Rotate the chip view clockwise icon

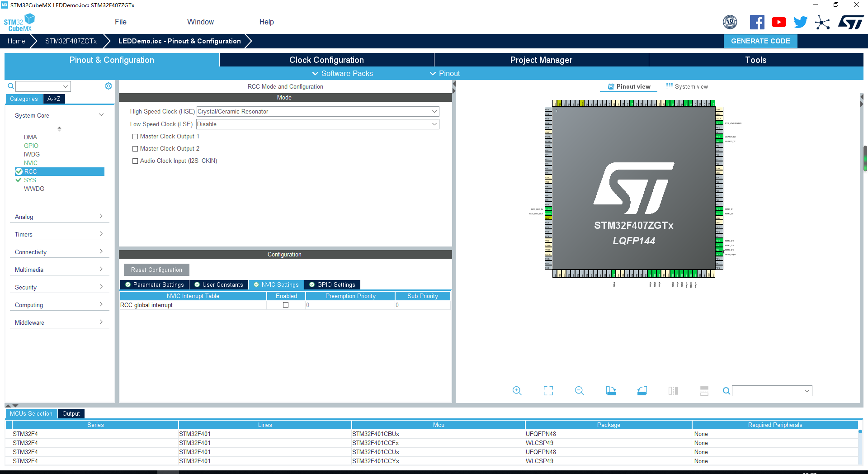[611, 391]
